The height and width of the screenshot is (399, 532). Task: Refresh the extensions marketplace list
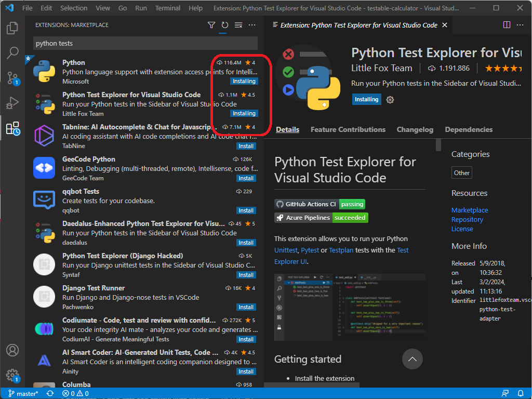point(224,25)
